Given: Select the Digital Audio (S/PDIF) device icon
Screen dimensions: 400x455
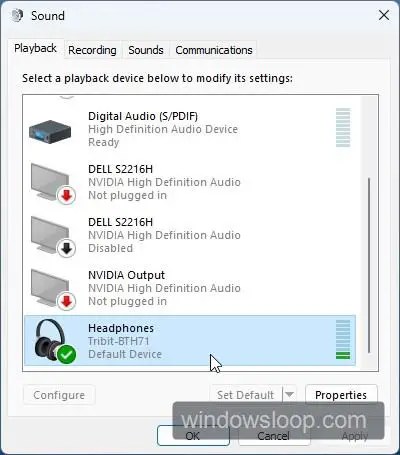Looking at the screenshot, I should 50,132.
